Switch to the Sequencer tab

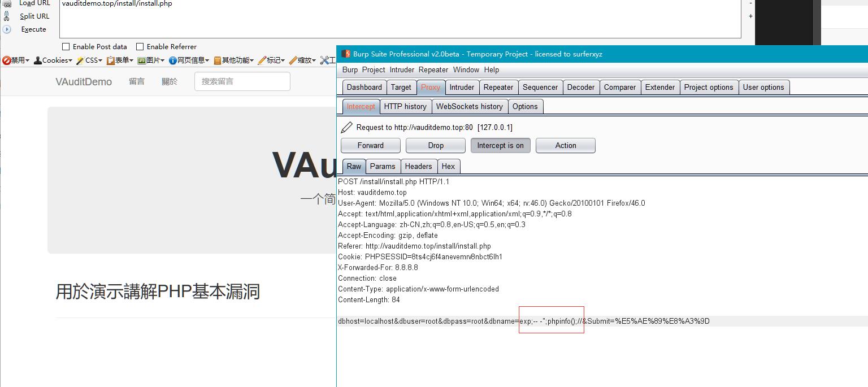[x=540, y=88]
